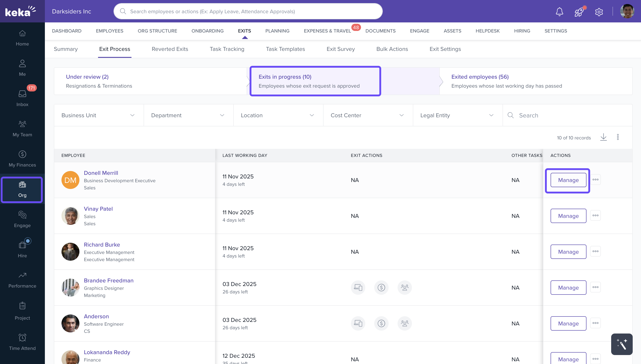
Task: Download records using the download icon
Action: [603, 137]
